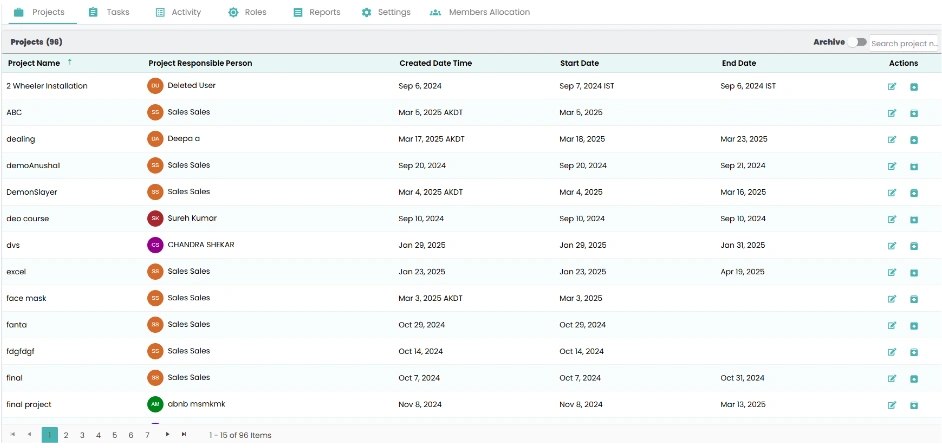
Task: Go to page 6
Action: (x=131, y=435)
